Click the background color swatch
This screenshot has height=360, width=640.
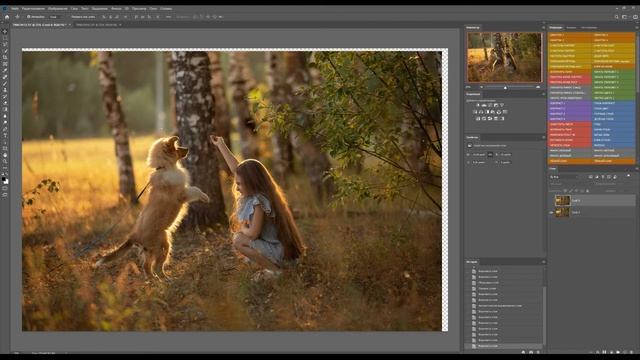coord(6,182)
